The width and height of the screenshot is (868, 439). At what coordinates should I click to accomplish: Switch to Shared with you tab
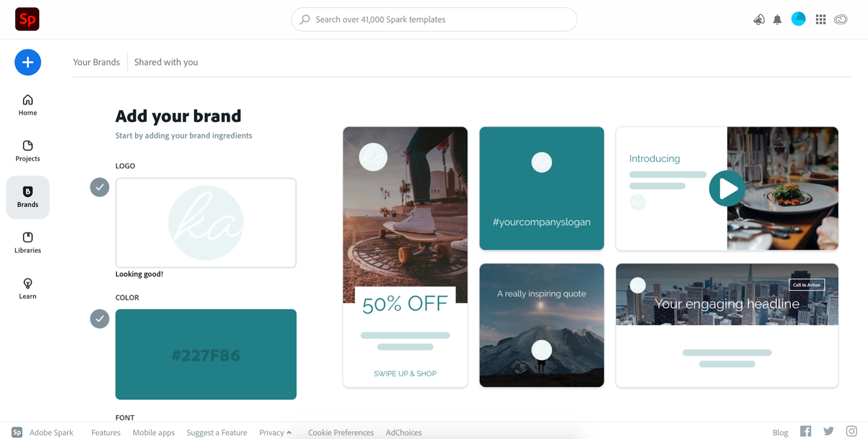[x=166, y=62]
